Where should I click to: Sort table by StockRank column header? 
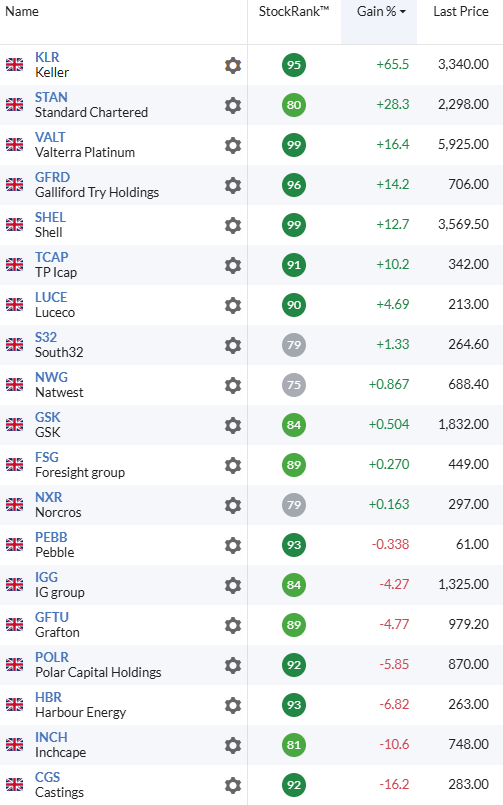(x=294, y=11)
